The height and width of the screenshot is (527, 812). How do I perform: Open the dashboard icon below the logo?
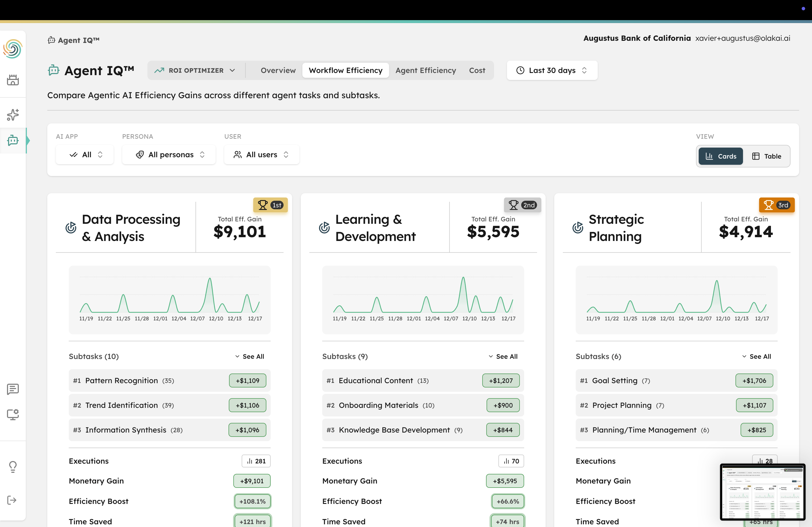(13, 80)
